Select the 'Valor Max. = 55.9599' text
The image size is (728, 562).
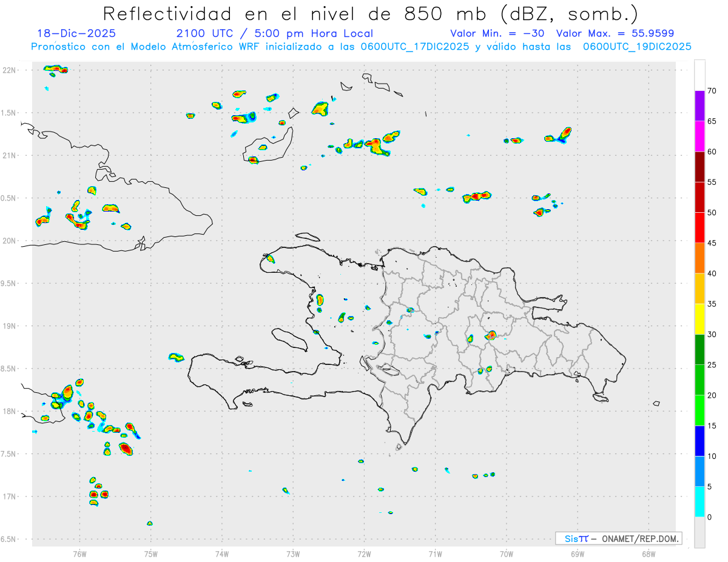click(615, 33)
